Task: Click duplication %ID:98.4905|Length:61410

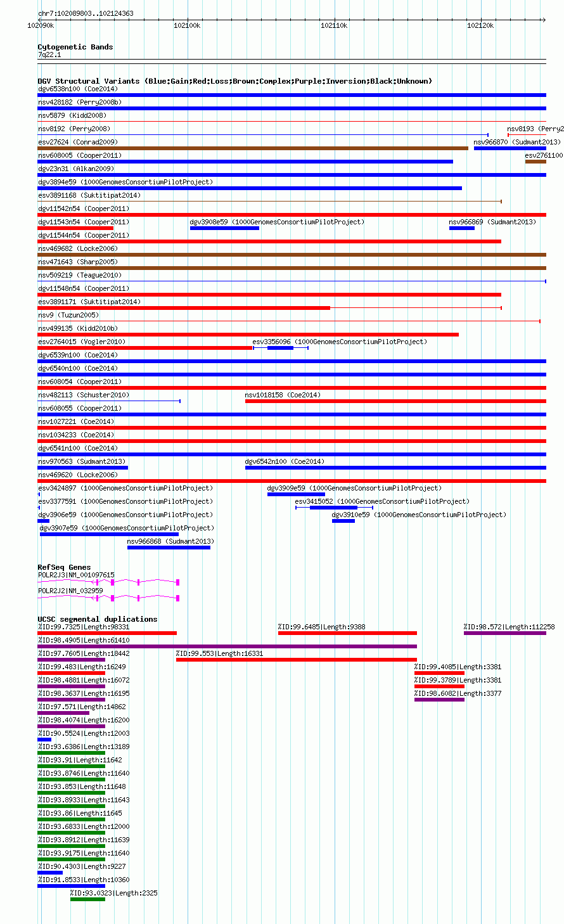Action: pos(228,646)
